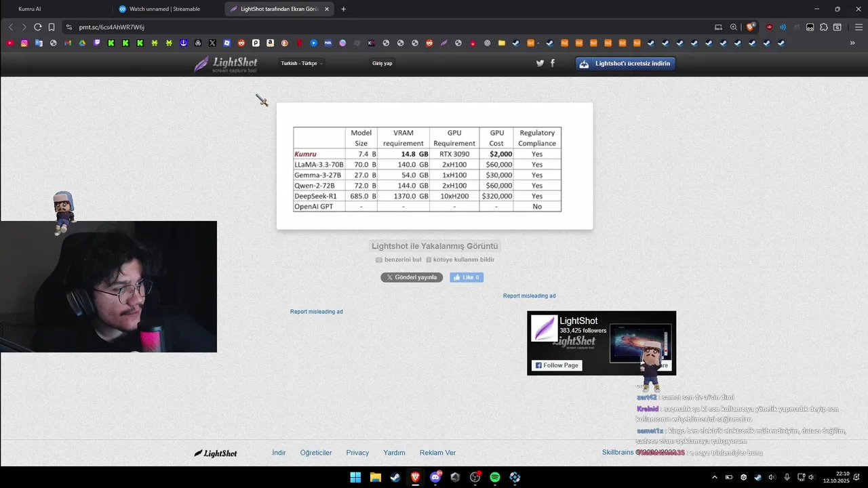Click the Kumru row label in table

click(x=305, y=154)
